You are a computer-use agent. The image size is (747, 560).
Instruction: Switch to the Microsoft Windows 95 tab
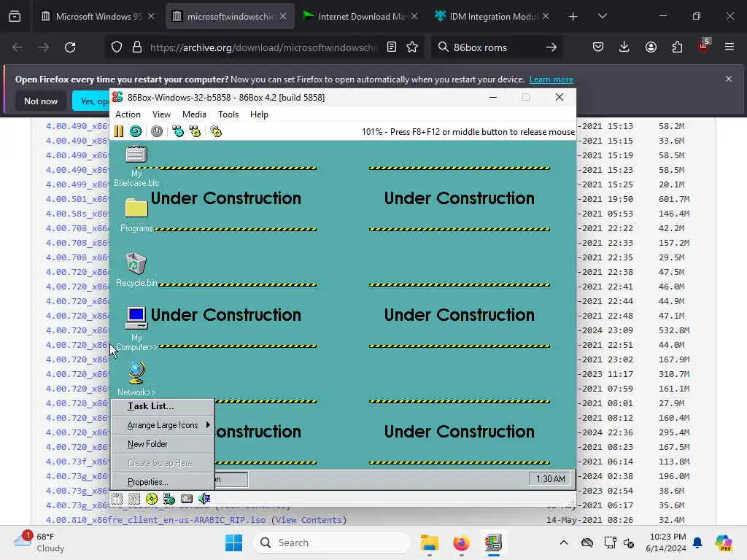pyautogui.click(x=98, y=16)
